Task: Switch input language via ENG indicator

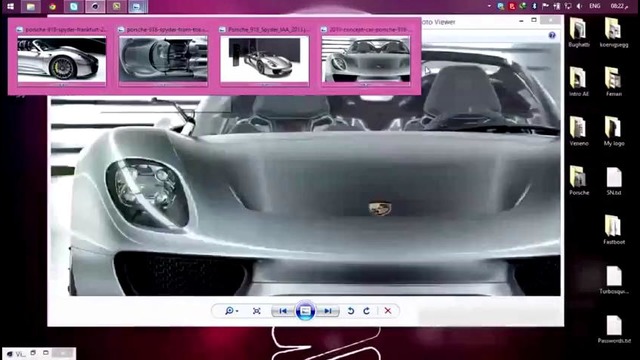Action: [595, 6]
